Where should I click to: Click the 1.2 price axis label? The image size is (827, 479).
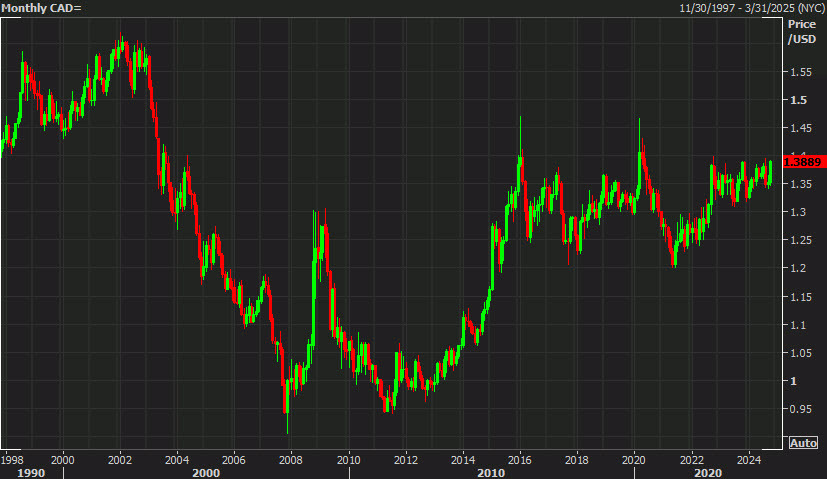point(799,268)
